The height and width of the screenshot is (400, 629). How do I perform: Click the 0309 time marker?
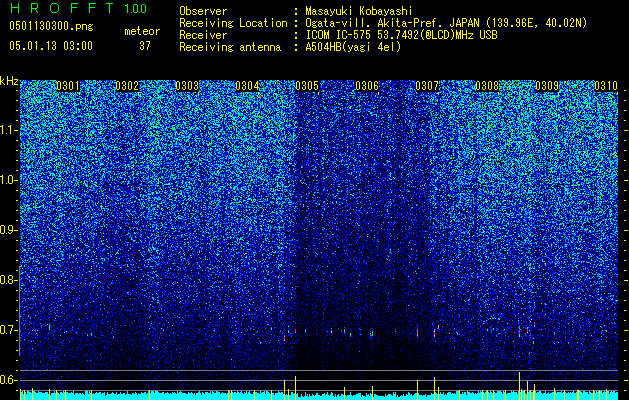[547, 86]
